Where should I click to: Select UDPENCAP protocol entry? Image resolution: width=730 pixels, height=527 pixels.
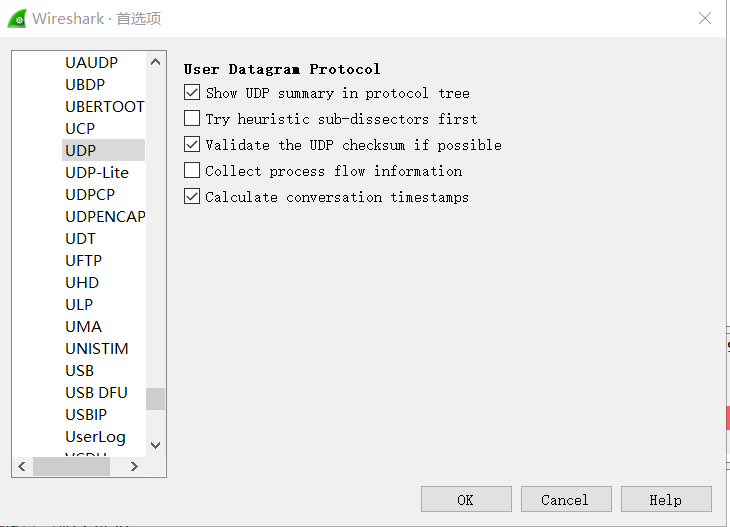105,216
